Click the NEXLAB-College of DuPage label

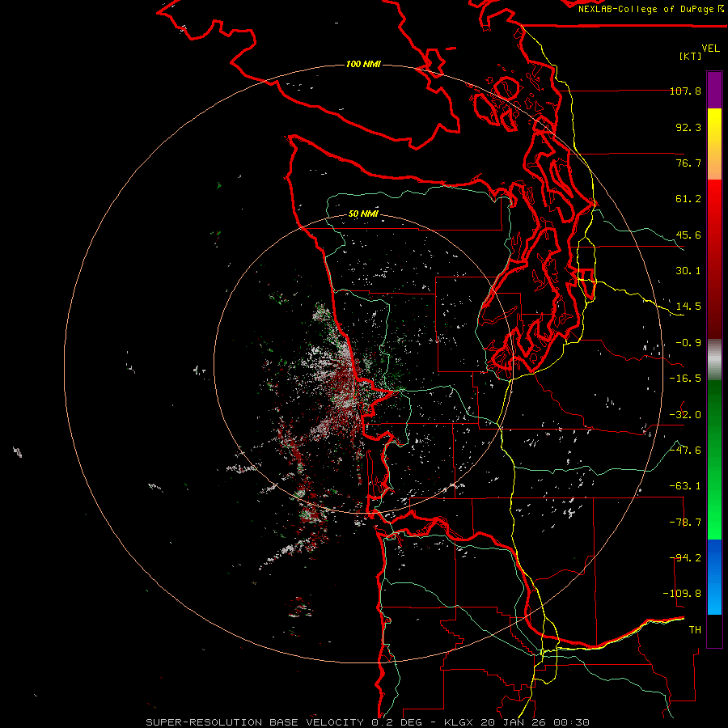651,9
